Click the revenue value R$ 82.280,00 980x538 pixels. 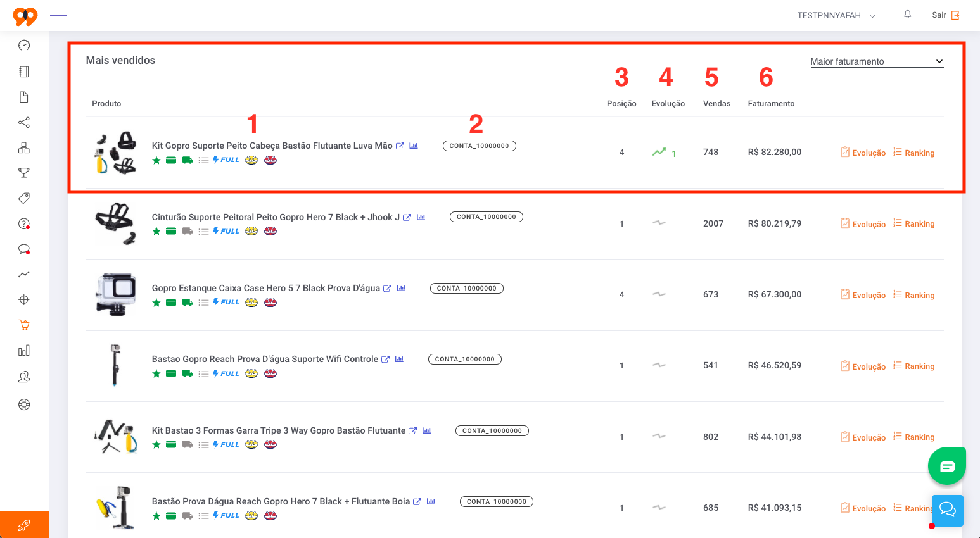tap(774, 152)
